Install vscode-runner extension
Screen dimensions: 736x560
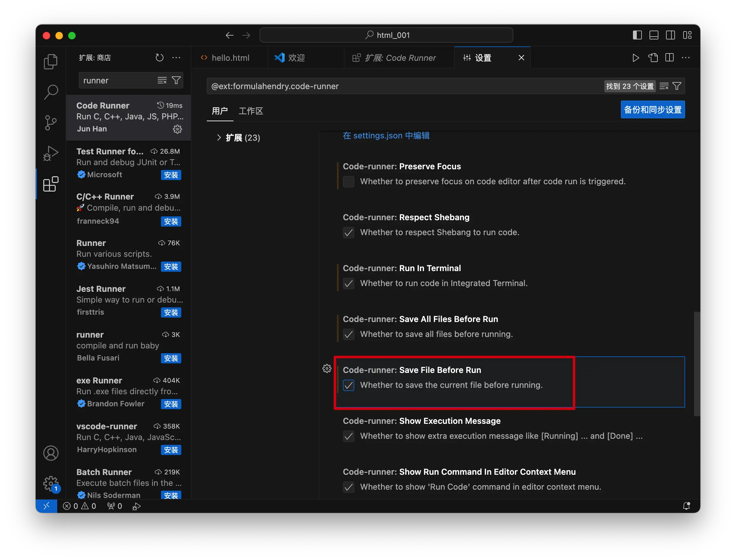(171, 450)
